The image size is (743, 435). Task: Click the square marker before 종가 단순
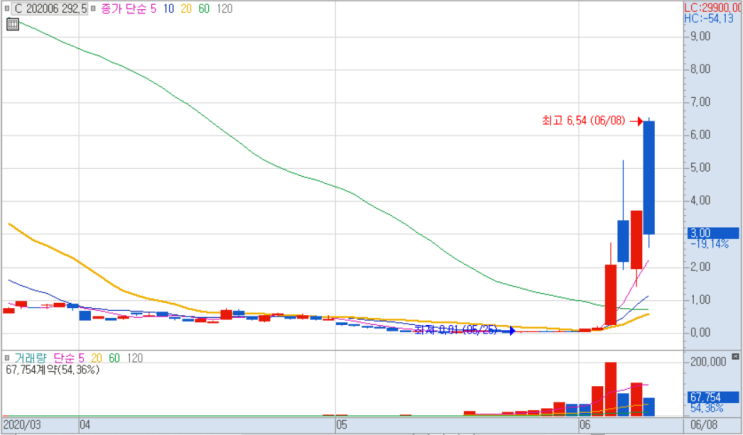(93, 9)
